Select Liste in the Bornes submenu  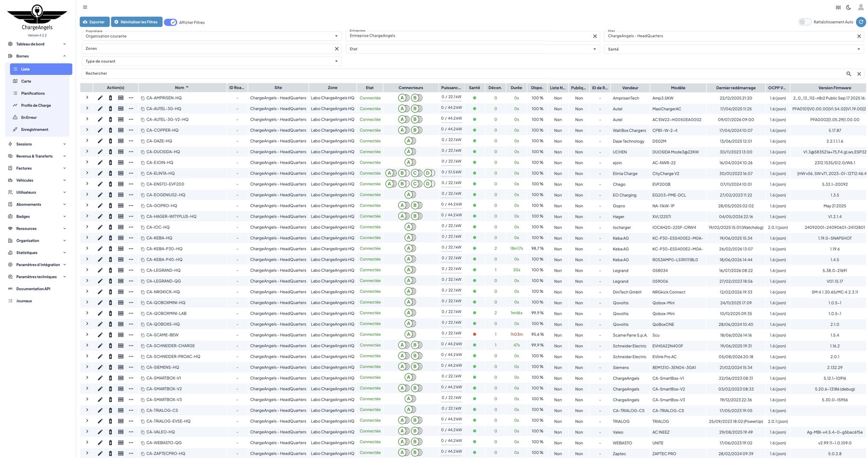(x=41, y=69)
